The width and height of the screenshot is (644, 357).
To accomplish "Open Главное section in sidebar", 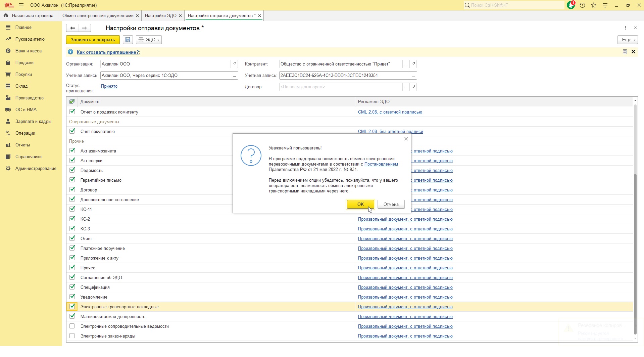I will click(x=23, y=28).
